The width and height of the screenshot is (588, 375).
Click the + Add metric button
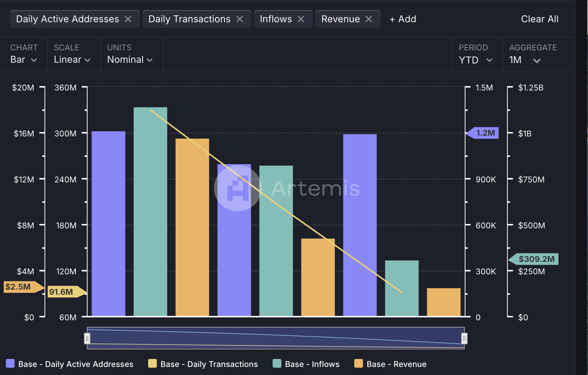(x=403, y=19)
